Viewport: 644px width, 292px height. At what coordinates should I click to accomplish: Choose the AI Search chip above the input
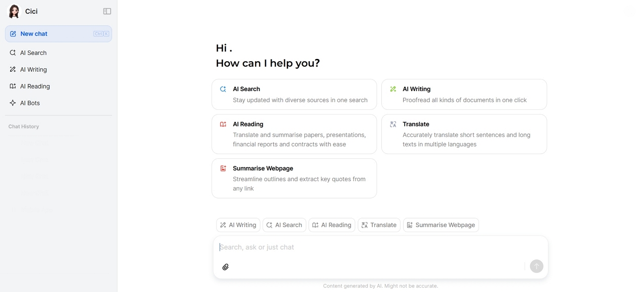tap(284, 225)
